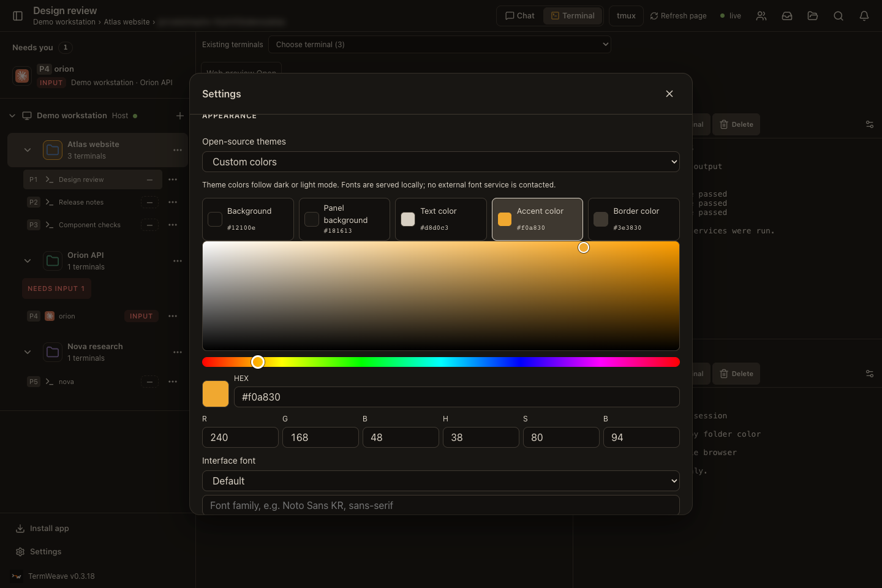
Task: Minimize the Release notes terminal
Action: [x=149, y=202]
